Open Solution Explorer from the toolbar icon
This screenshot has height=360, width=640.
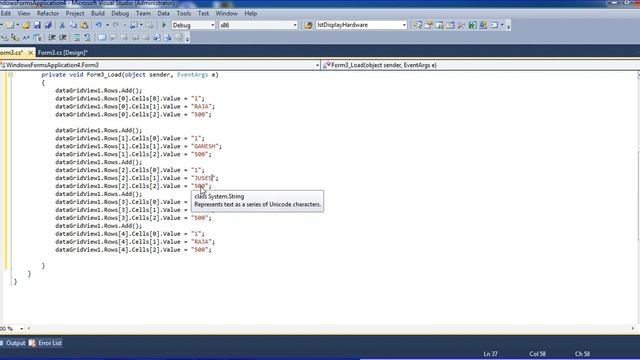(418, 25)
